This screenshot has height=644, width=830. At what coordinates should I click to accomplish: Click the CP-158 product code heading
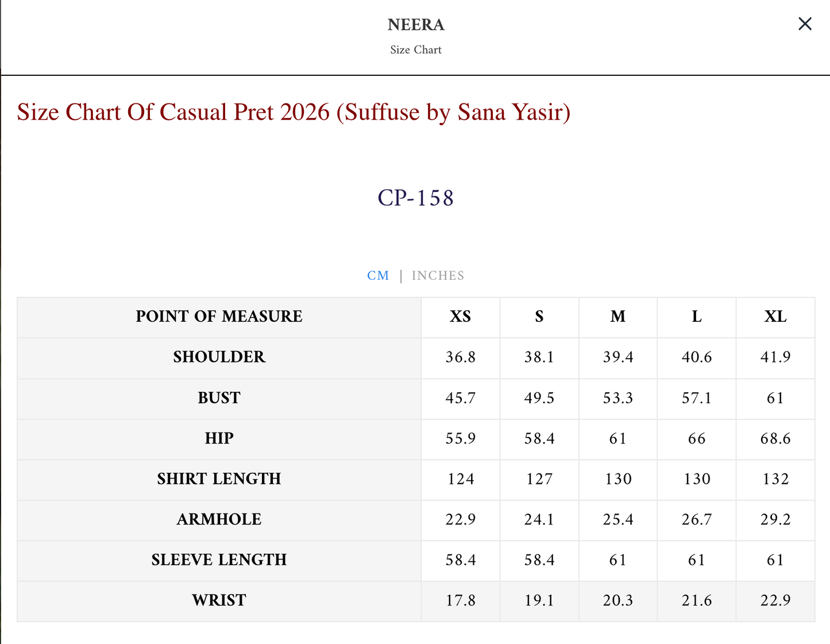[x=415, y=198]
